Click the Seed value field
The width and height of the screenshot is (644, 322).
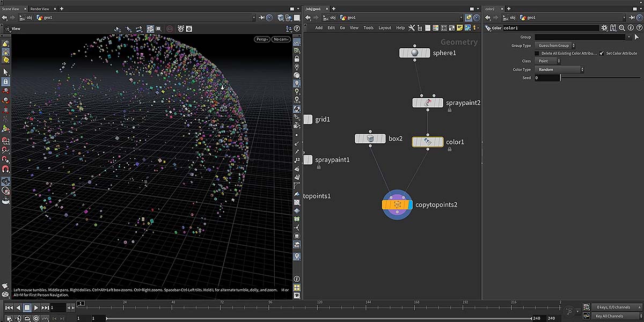pos(547,78)
